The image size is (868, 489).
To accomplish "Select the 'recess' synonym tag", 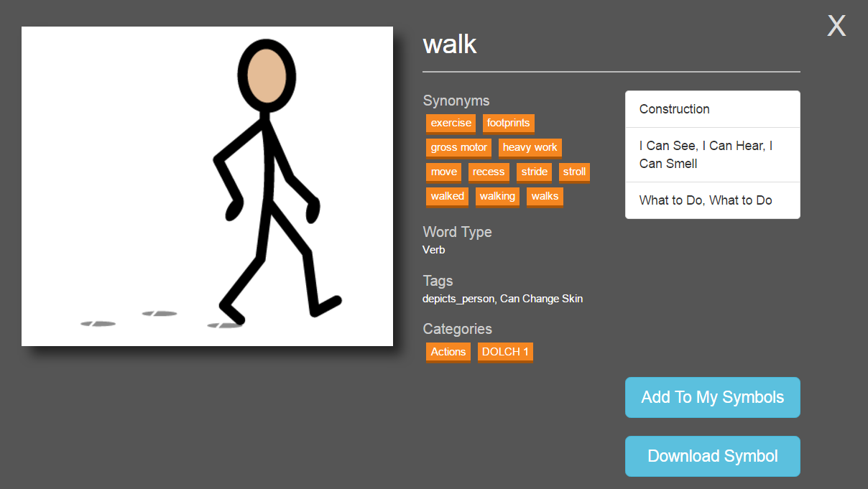I will 489,172.
